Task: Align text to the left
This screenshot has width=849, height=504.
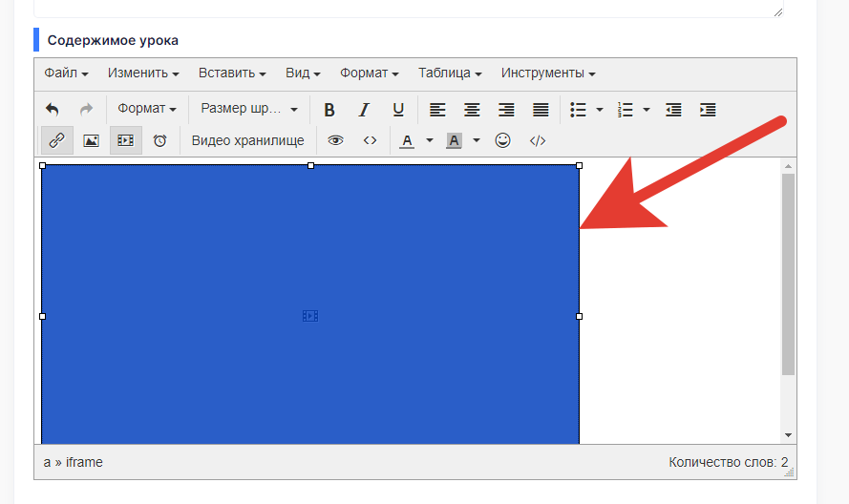Action: tap(437, 110)
